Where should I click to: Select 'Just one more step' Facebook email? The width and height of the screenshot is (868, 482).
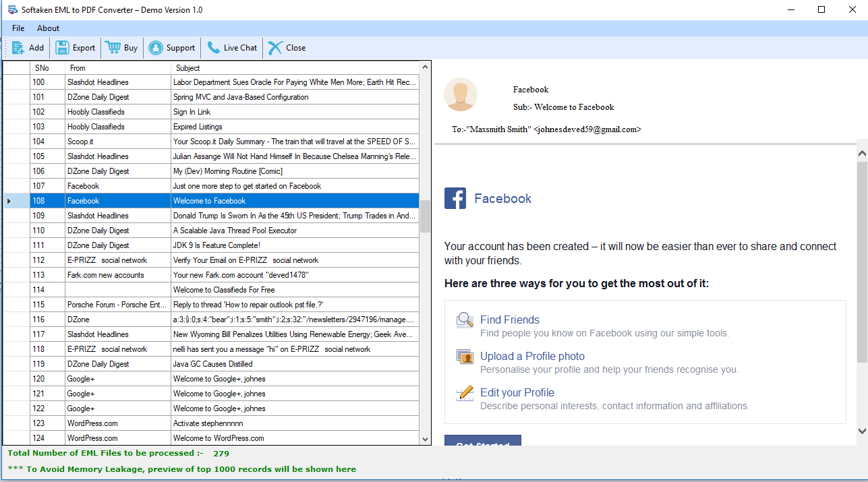[x=211, y=186]
